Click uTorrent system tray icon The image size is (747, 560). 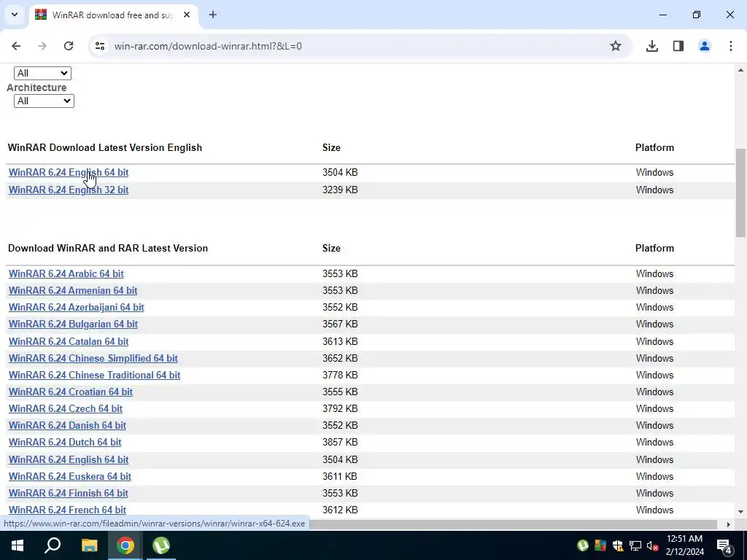pos(583,545)
